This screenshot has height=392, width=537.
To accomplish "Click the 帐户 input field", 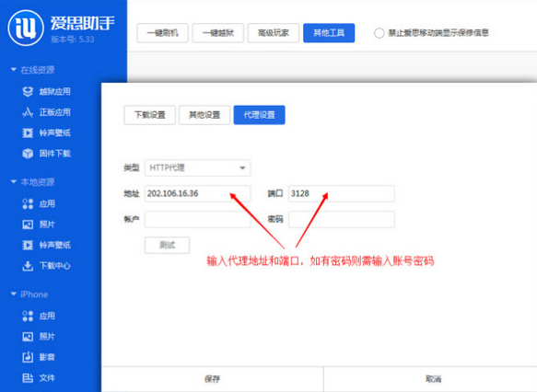I will pos(198,219).
